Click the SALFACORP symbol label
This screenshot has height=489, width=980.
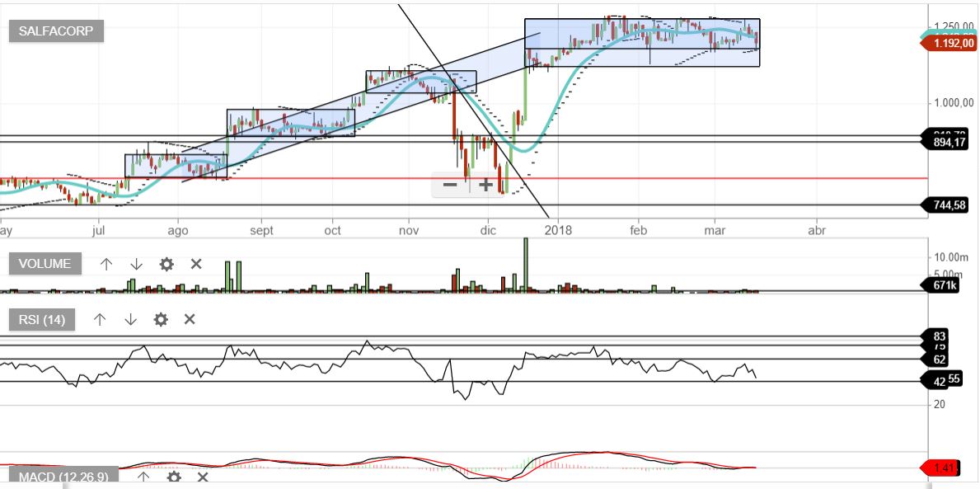[x=56, y=31]
